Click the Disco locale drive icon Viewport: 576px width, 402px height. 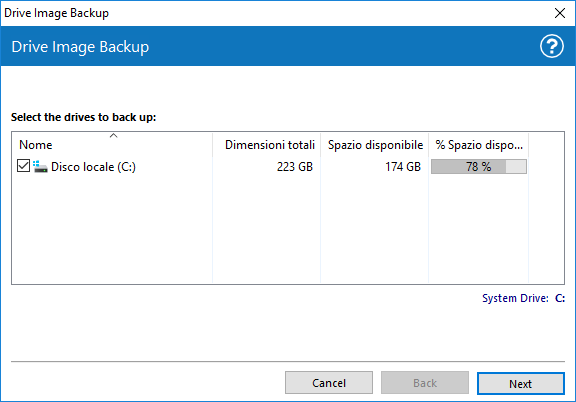tap(40, 166)
